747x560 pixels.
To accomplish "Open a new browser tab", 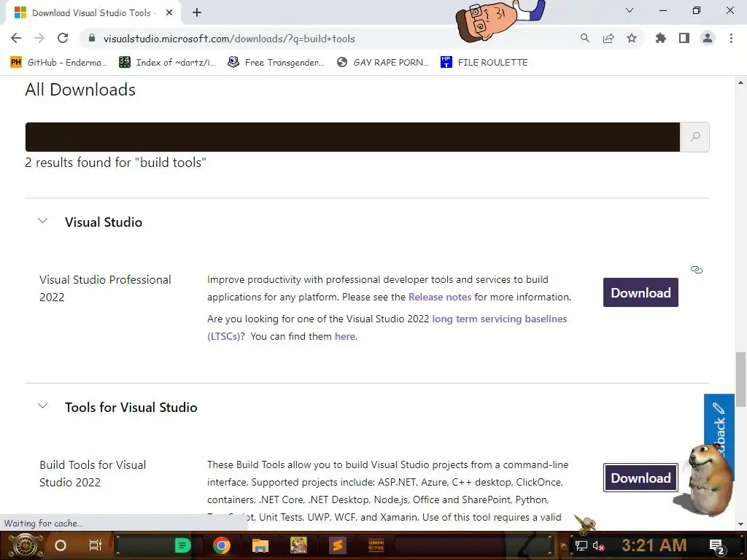I will tap(197, 12).
